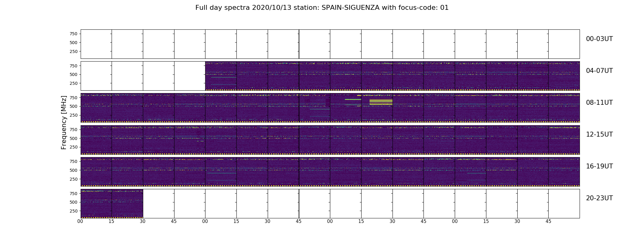
Task: Select the 250 tick of the 04-07UT row
Action: coord(74,83)
